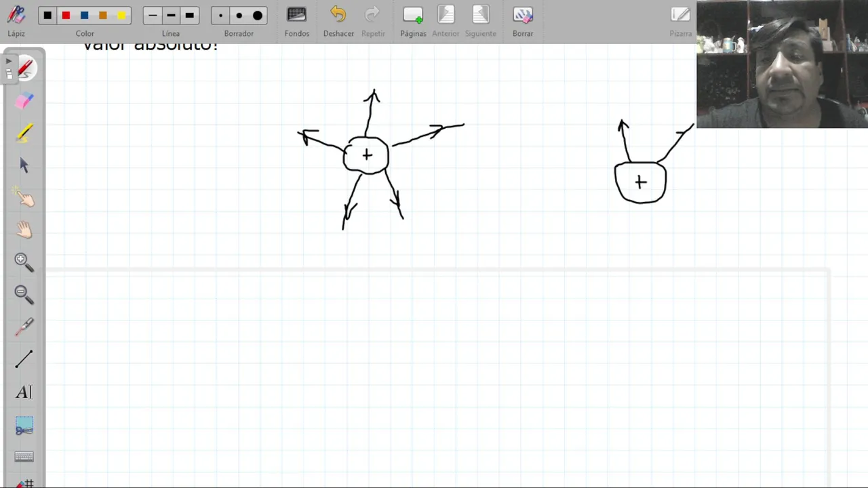Select the red pen in the sidebar
The height and width of the screenshot is (488, 868).
[x=25, y=68]
